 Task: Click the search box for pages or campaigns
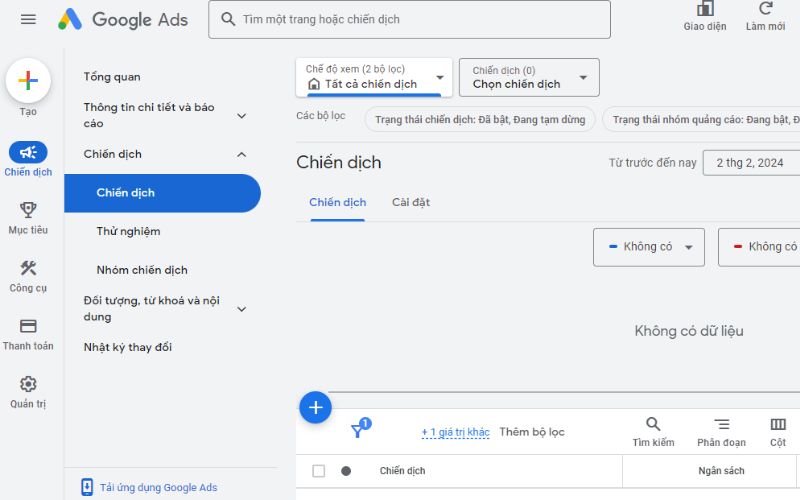coord(410,19)
